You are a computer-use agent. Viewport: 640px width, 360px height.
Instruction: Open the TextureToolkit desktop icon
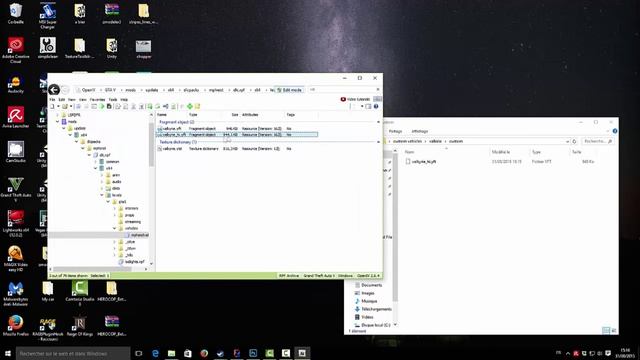click(x=80, y=48)
